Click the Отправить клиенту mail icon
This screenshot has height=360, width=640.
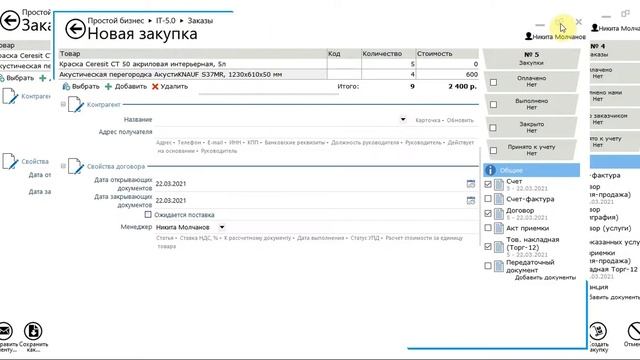[5, 331]
